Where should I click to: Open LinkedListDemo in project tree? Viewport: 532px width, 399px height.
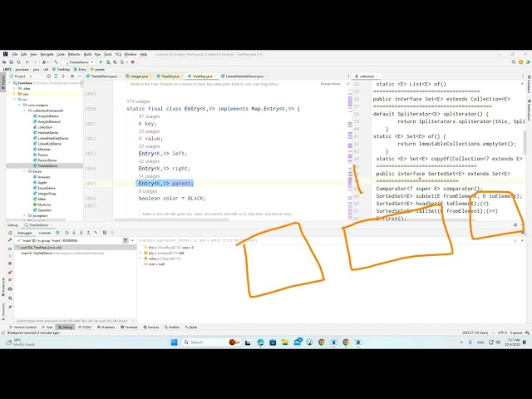click(50, 144)
